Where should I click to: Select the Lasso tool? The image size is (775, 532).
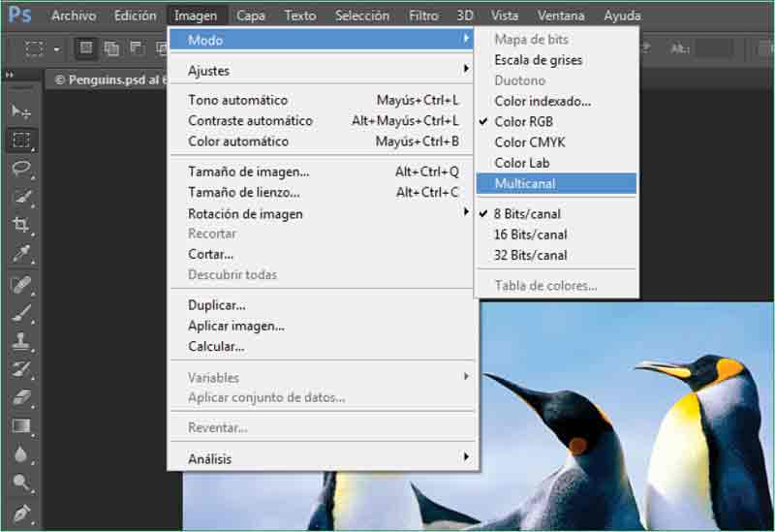[21, 168]
